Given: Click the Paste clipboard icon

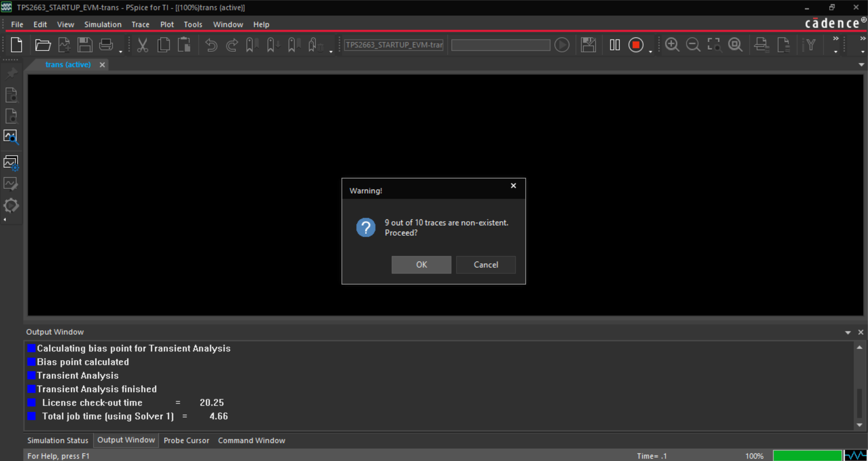Looking at the screenshot, I should point(185,45).
